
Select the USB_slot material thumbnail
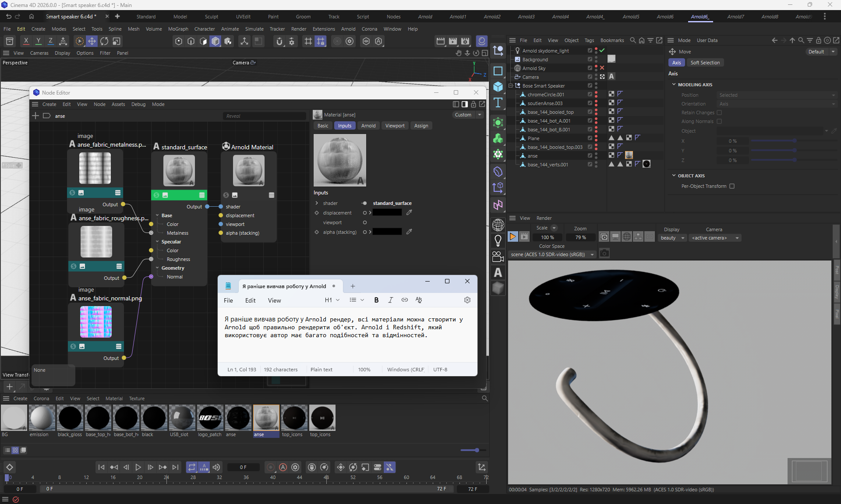point(182,418)
